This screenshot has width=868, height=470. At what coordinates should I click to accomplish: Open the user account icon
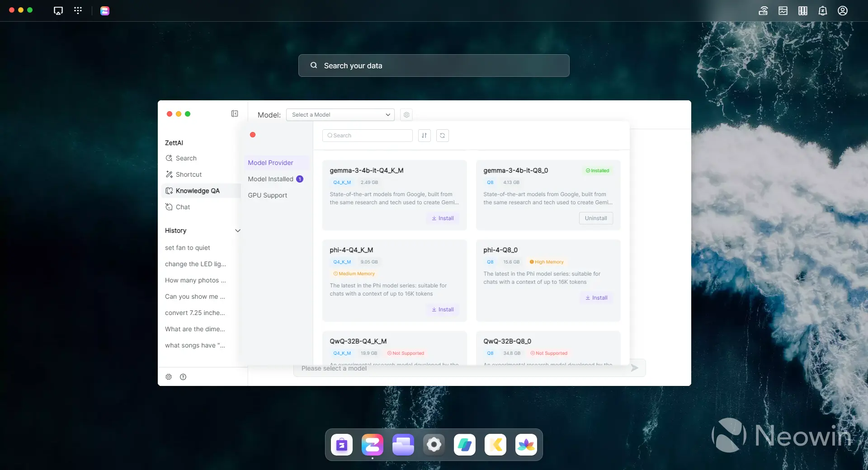click(x=843, y=10)
